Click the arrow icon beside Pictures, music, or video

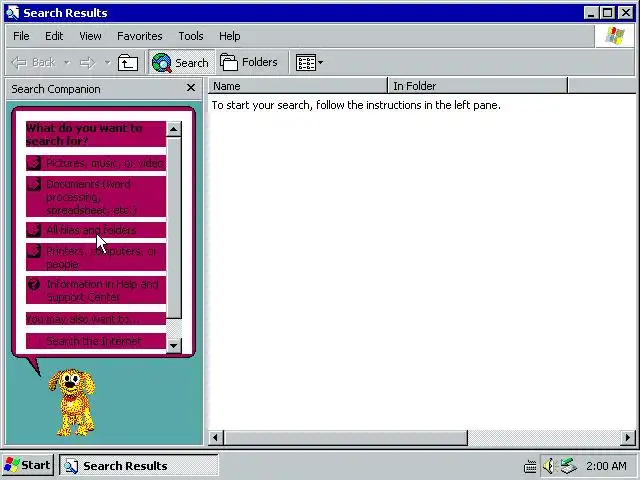pos(34,163)
